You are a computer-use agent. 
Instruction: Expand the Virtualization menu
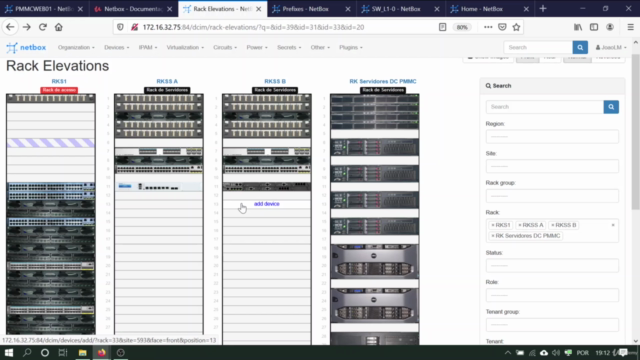(x=185, y=47)
